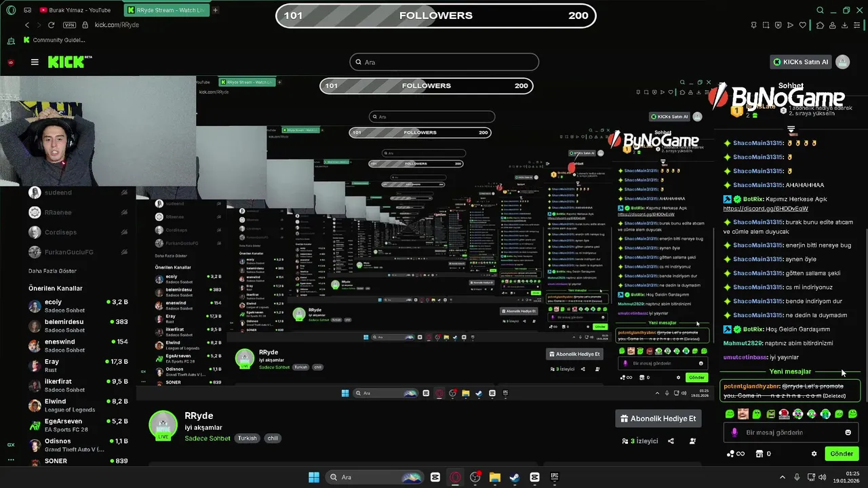The image size is (868, 488).
Task: Open the GX sidebar three-dots menu
Action: coord(11,460)
